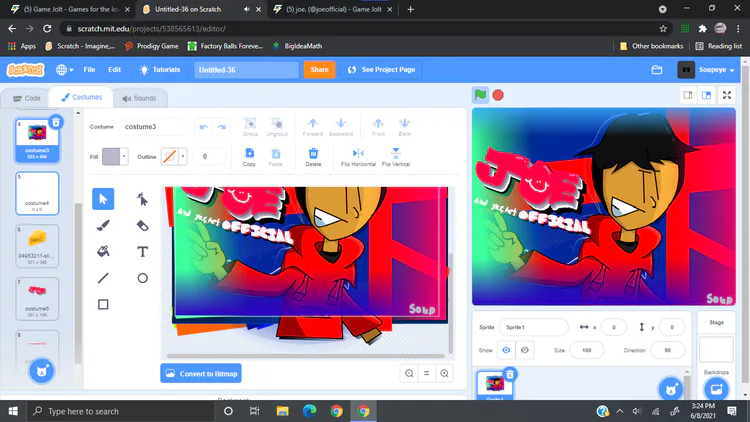Click the costume name field
This screenshot has width=750, height=422.
point(153,127)
